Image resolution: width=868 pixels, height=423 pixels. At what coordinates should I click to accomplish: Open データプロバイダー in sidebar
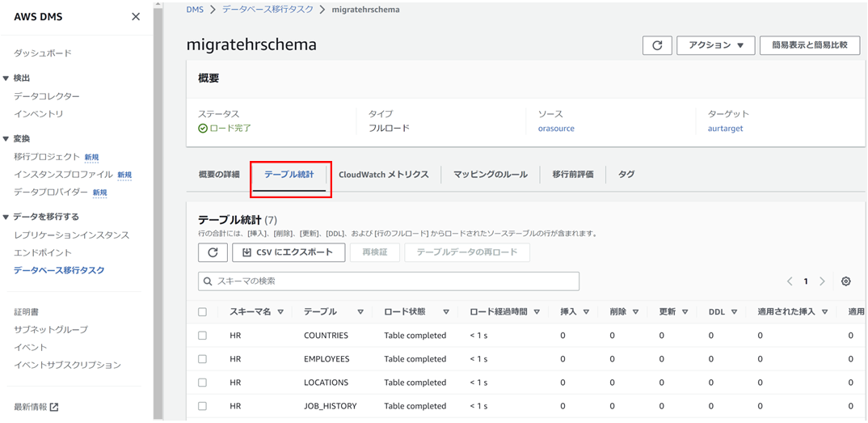(51, 192)
